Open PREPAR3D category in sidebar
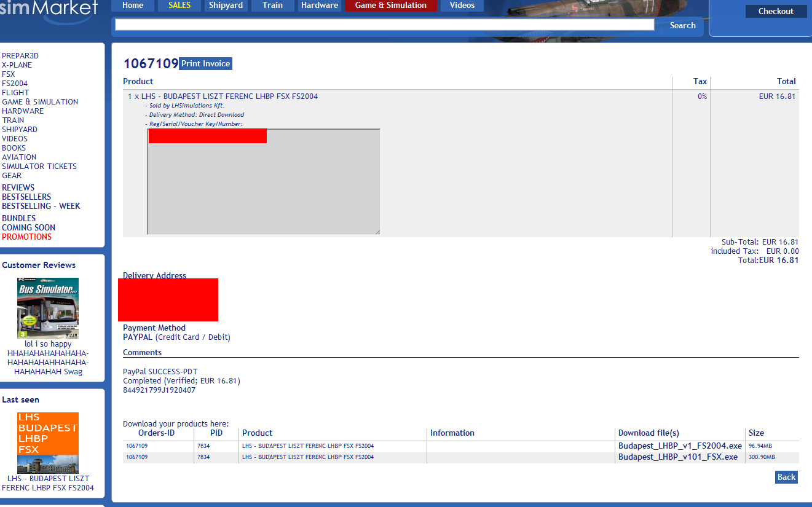The height and width of the screenshot is (507, 812). pos(20,56)
